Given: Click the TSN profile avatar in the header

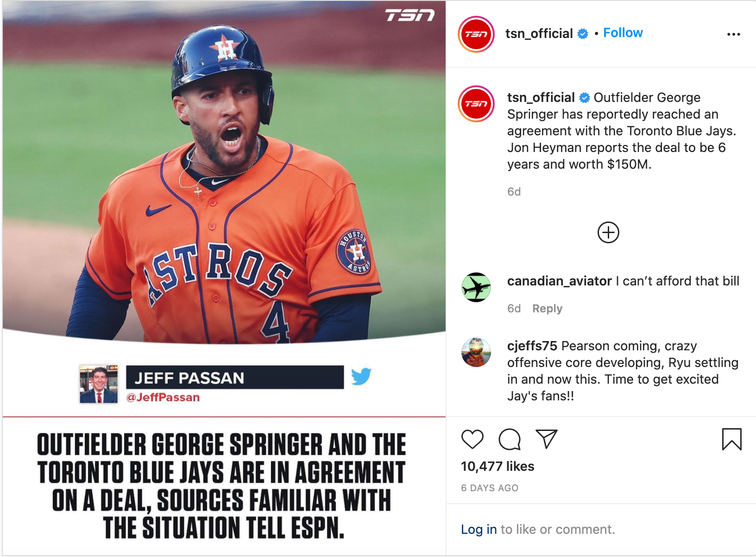Looking at the screenshot, I should point(476,34).
